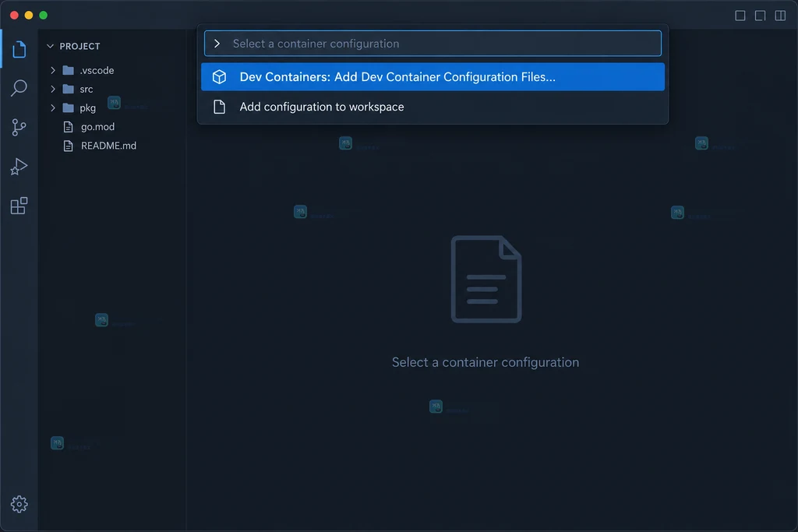Open the Run and Debug icon

tap(19, 167)
